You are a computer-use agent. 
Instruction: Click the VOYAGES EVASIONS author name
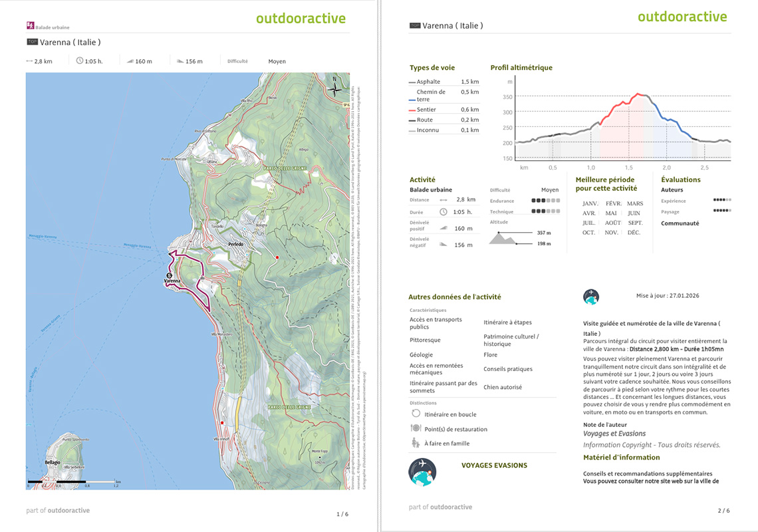coord(494,465)
